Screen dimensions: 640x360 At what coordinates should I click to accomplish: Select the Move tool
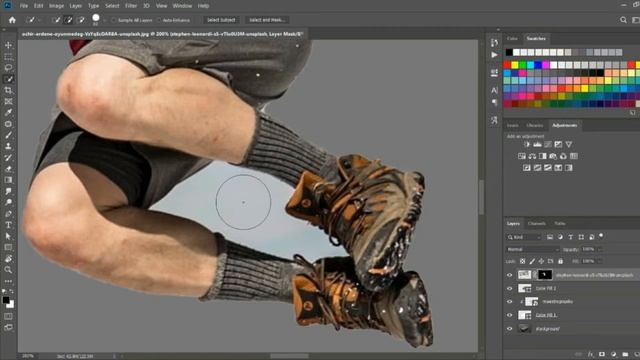pos(8,45)
